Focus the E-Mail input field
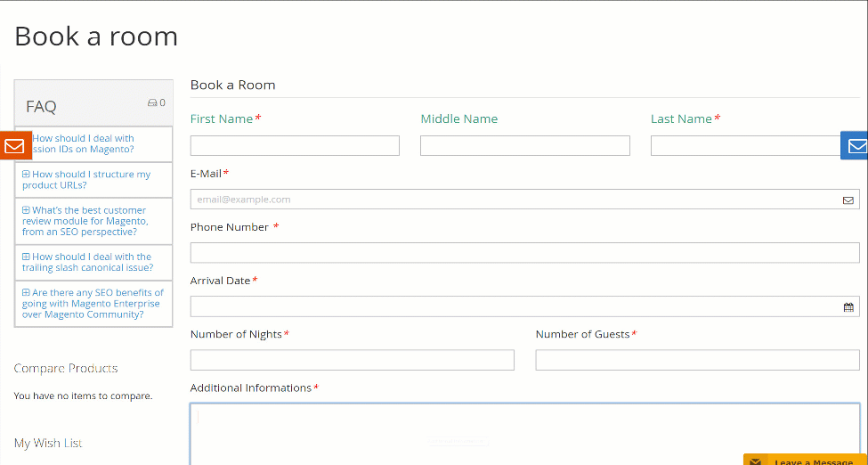The height and width of the screenshot is (465, 868). pos(512,200)
